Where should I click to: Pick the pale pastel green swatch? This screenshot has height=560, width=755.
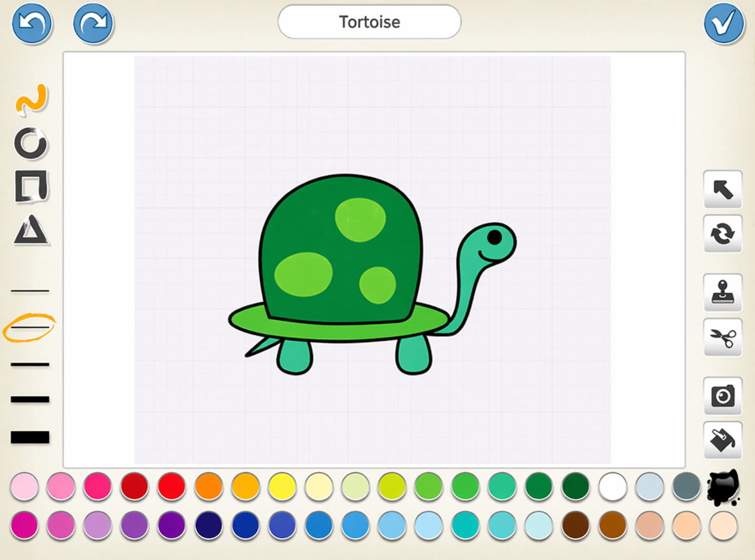[356, 486]
